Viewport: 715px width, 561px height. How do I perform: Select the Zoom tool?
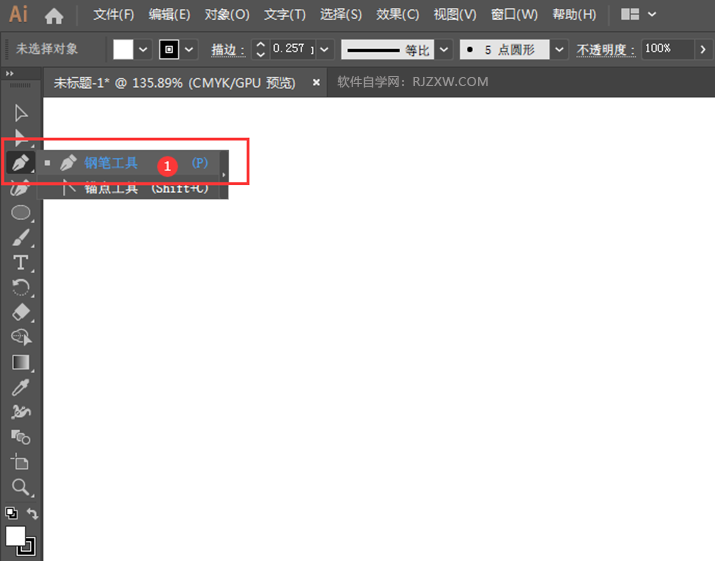coord(21,487)
